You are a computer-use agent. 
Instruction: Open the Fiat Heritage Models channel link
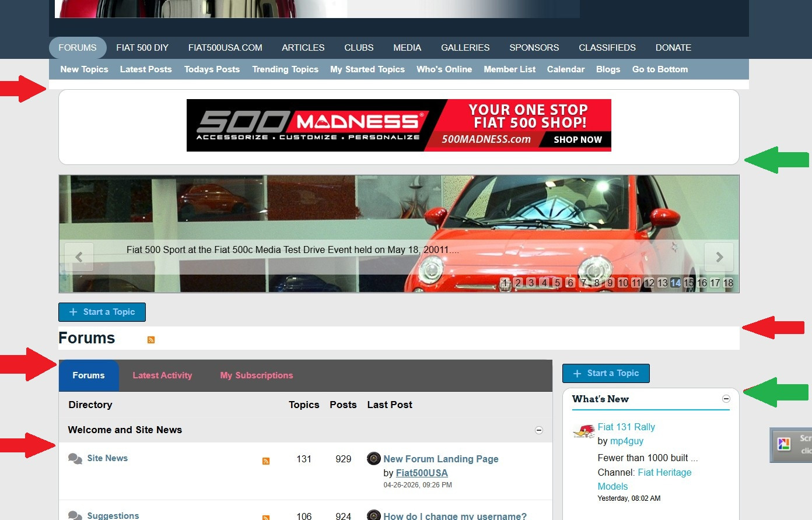click(645, 479)
